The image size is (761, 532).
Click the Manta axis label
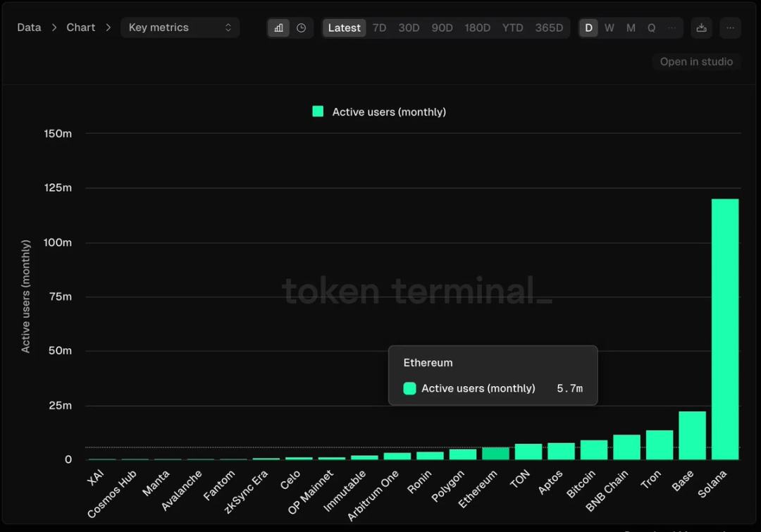point(156,483)
